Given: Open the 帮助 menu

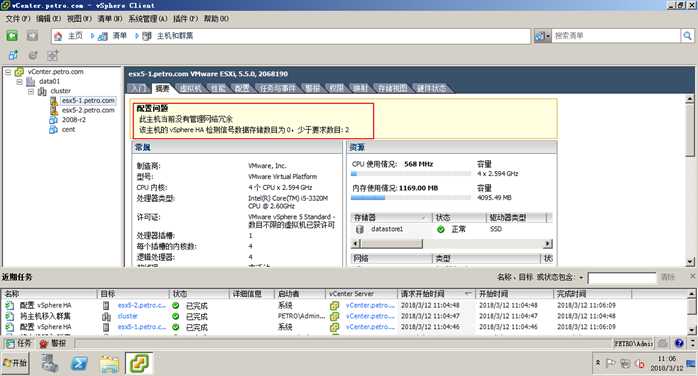Looking at the screenshot, I should [x=216, y=19].
